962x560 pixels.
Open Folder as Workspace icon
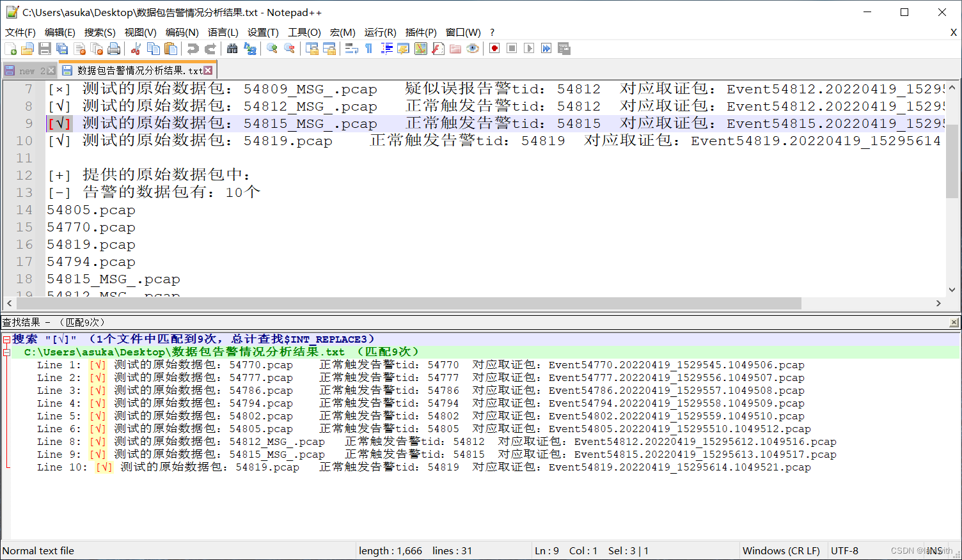tap(455, 49)
